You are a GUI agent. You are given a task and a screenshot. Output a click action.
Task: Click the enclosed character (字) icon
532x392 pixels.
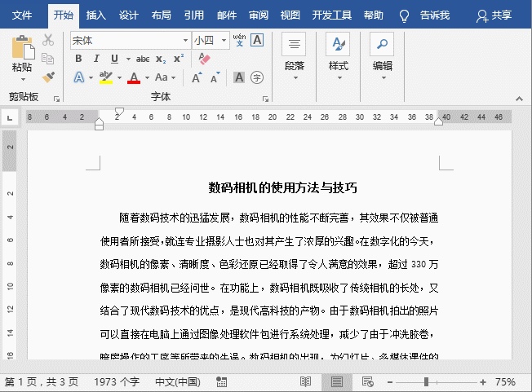[x=257, y=77]
